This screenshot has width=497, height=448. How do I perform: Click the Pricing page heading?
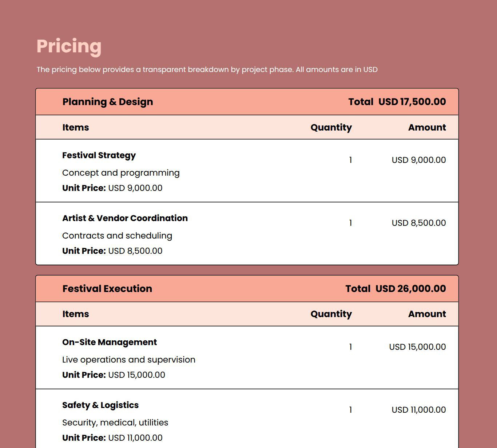69,46
